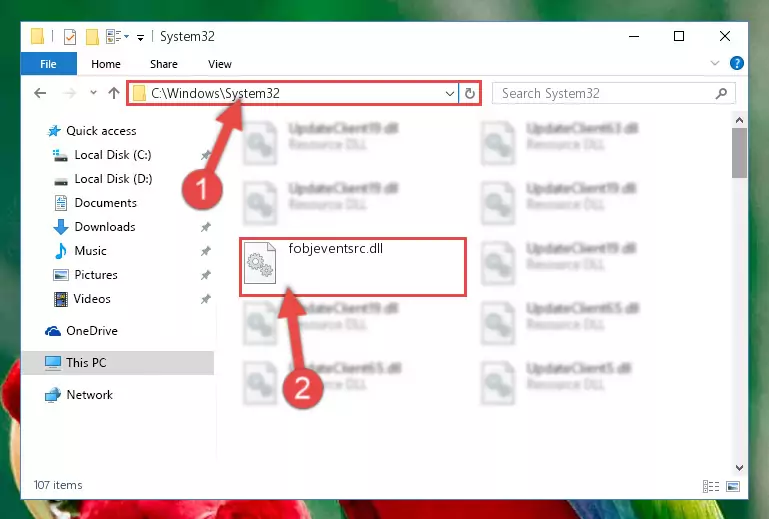Click the pin icon next to Pictures
Image resolution: width=769 pixels, height=519 pixels.
point(205,275)
